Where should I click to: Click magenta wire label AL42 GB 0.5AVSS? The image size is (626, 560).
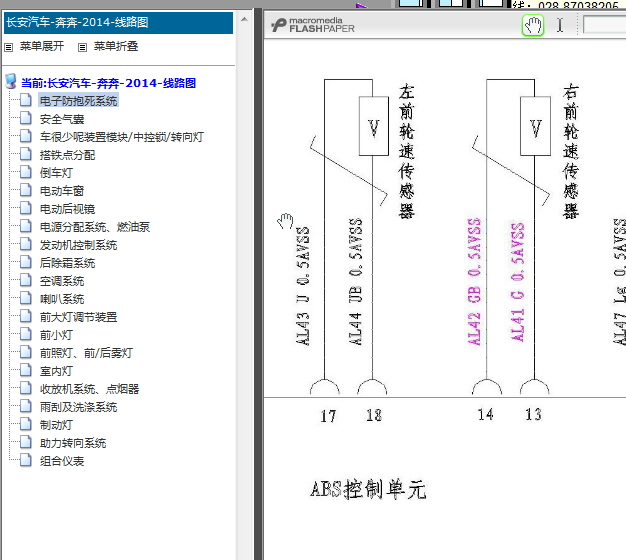pos(474,281)
